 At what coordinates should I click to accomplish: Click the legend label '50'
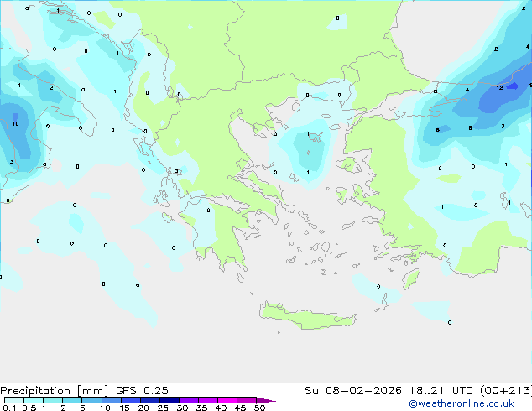coord(259,408)
